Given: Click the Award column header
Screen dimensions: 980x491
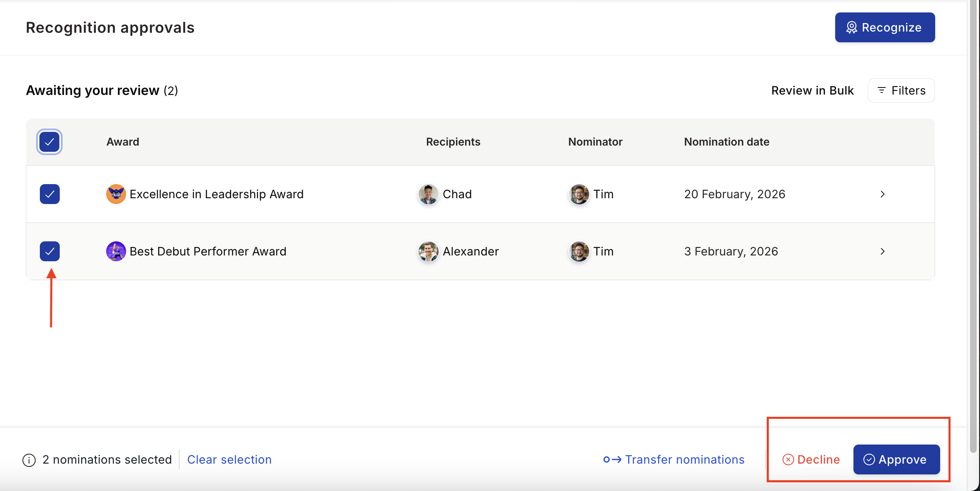Looking at the screenshot, I should [123, 142].
